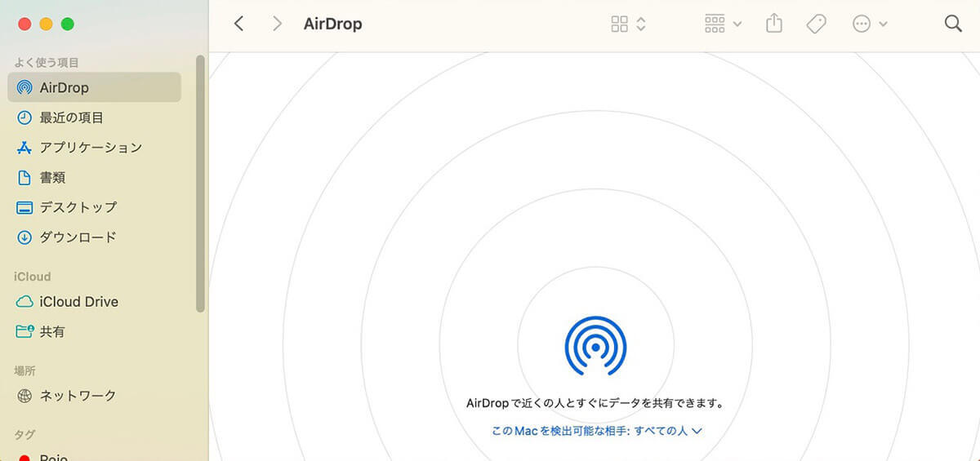Viewport: 980px width, 461px height.
Task: Click the iCloud section header
Action: coord(33,277)
